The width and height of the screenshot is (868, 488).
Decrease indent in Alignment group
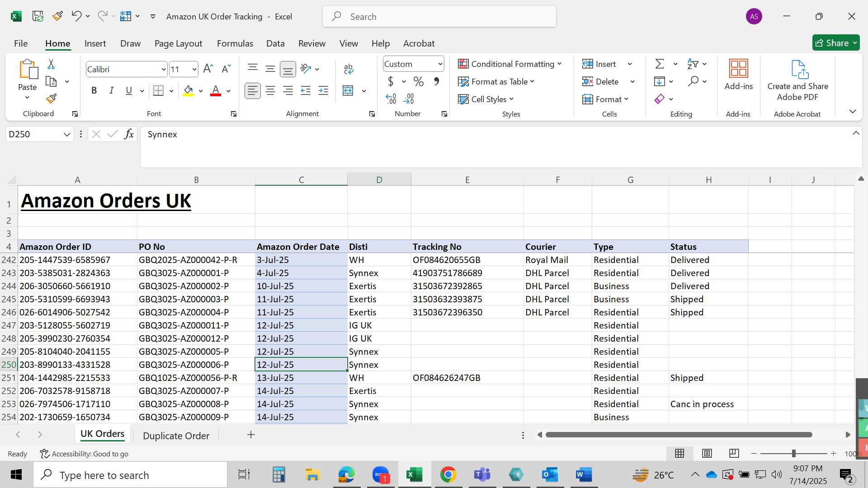point(306,90)
